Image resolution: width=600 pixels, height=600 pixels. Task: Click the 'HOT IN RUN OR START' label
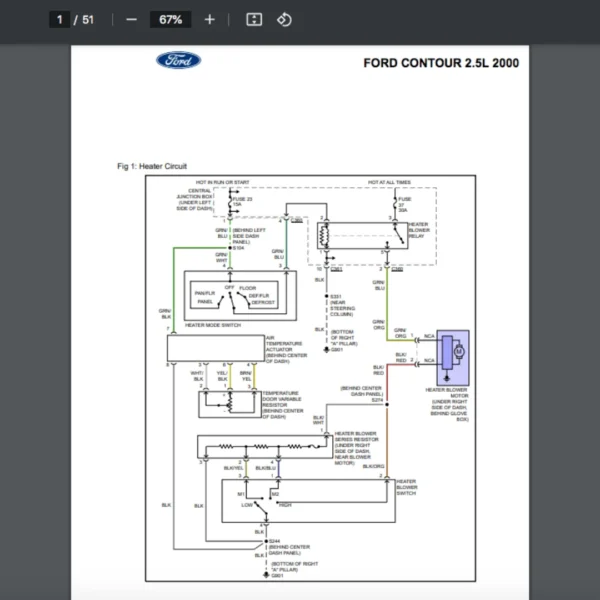[222, 183]
